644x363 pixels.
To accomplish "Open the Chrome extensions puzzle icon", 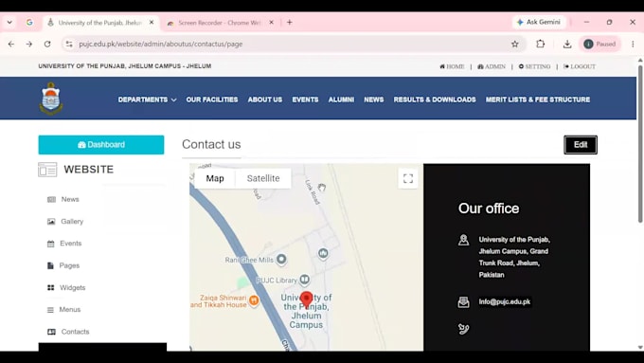I will tap(541, 44).
